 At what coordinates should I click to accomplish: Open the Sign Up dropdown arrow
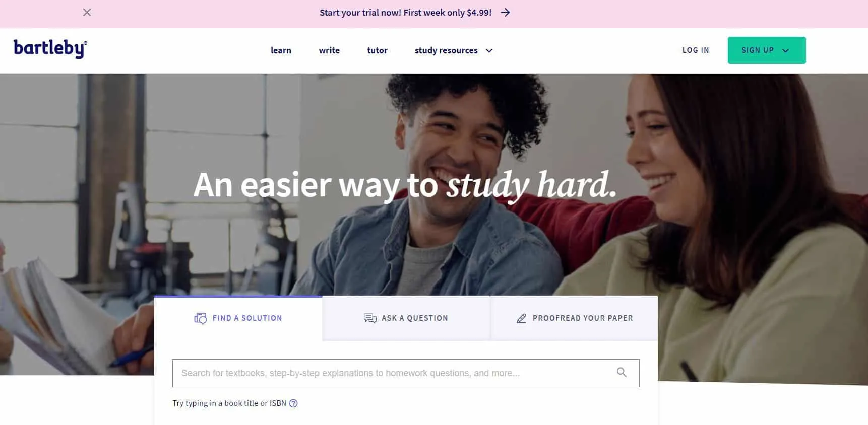[x=785, y=50]
